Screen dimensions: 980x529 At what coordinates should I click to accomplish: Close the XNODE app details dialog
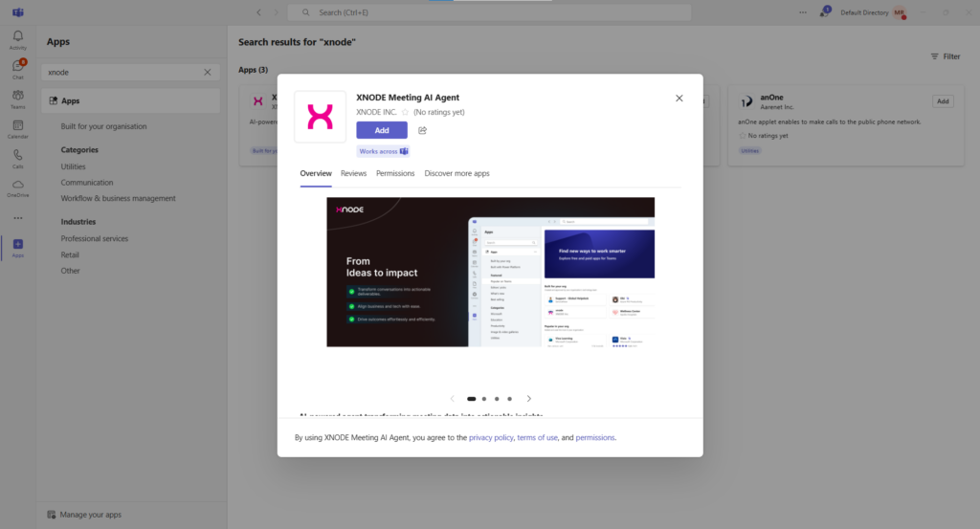click(679, 99)
